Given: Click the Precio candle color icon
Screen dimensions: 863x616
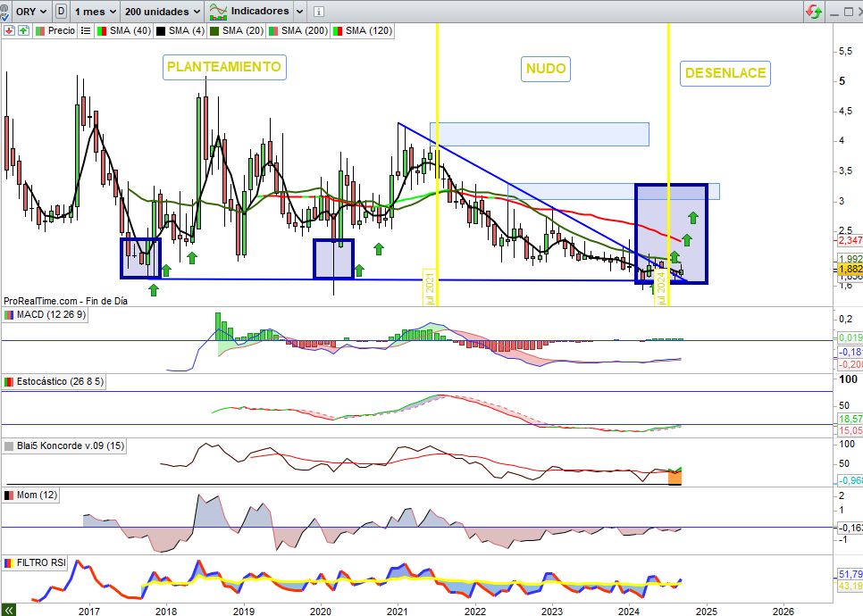Looking at the screenshot, I should point(39,30).
